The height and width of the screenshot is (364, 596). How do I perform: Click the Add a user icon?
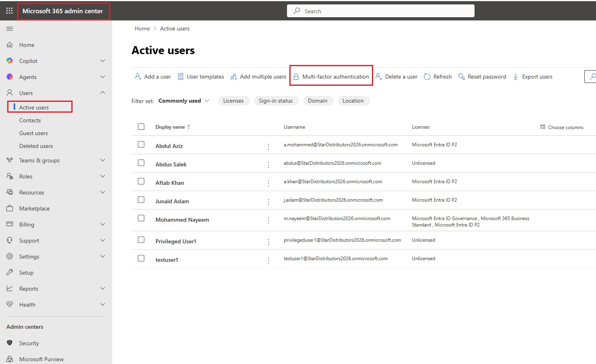pos(138,77)
